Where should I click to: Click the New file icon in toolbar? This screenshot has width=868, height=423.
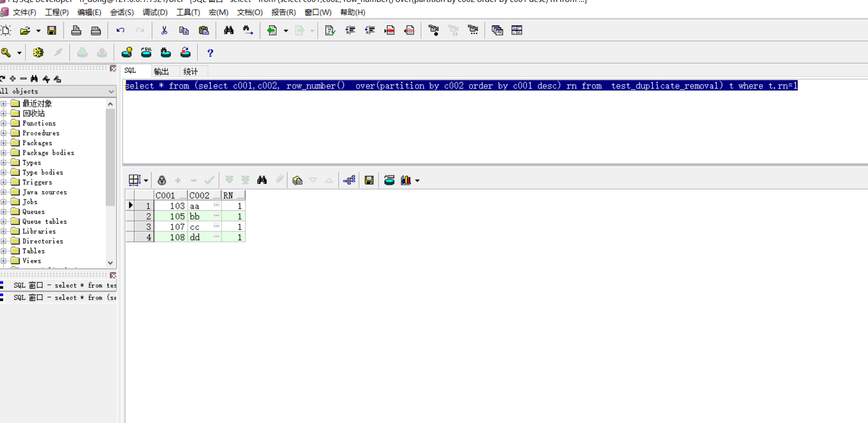coord(6,30)
